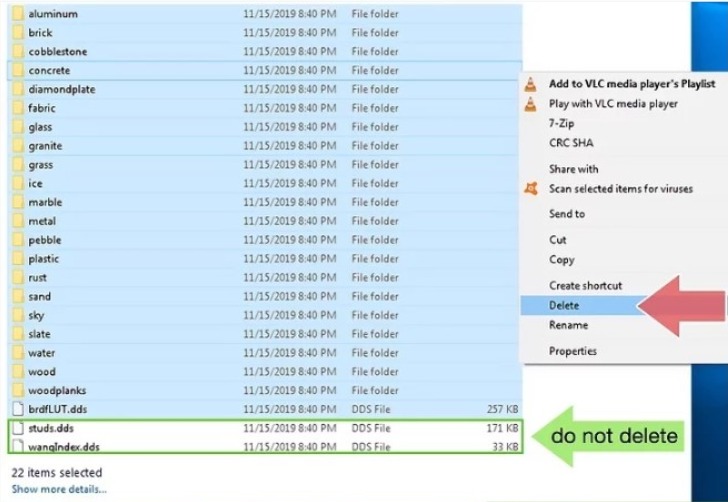728x502 pixels.
Task: Expand the 7-Zip submenu
Action: (x=562, y=124)
